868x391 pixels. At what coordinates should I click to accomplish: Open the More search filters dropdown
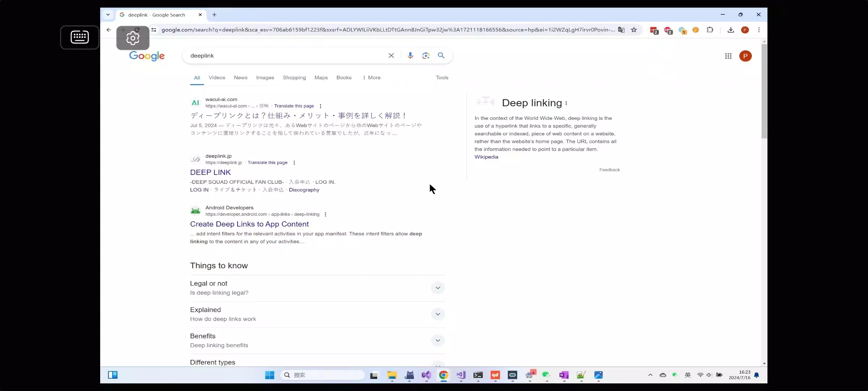371,78
